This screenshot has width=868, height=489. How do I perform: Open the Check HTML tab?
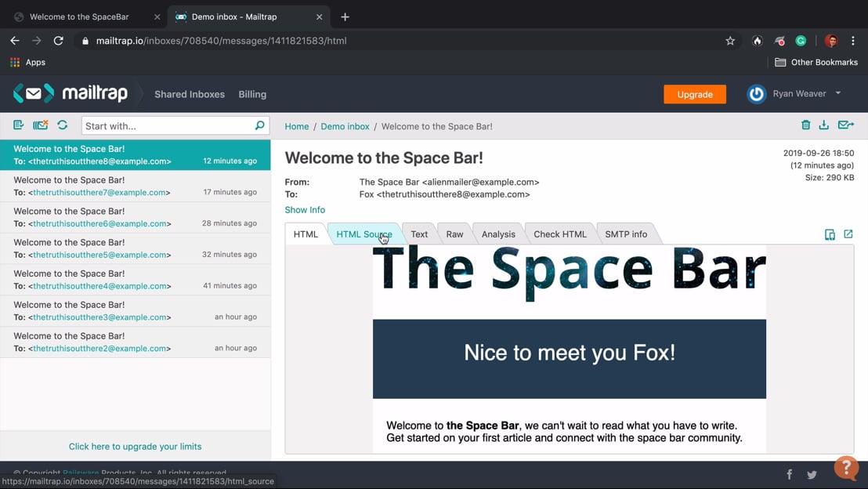click(x=559, y=234)
